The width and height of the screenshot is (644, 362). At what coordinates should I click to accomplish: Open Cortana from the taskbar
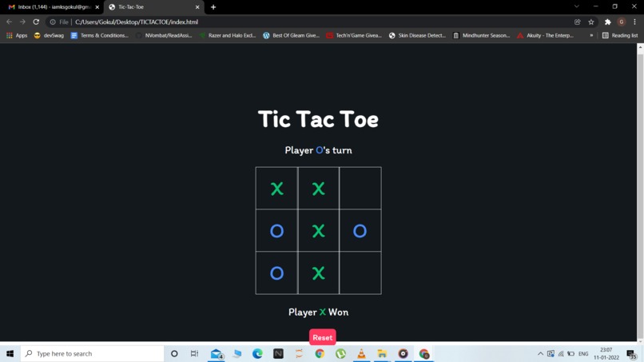coord(174,353)
